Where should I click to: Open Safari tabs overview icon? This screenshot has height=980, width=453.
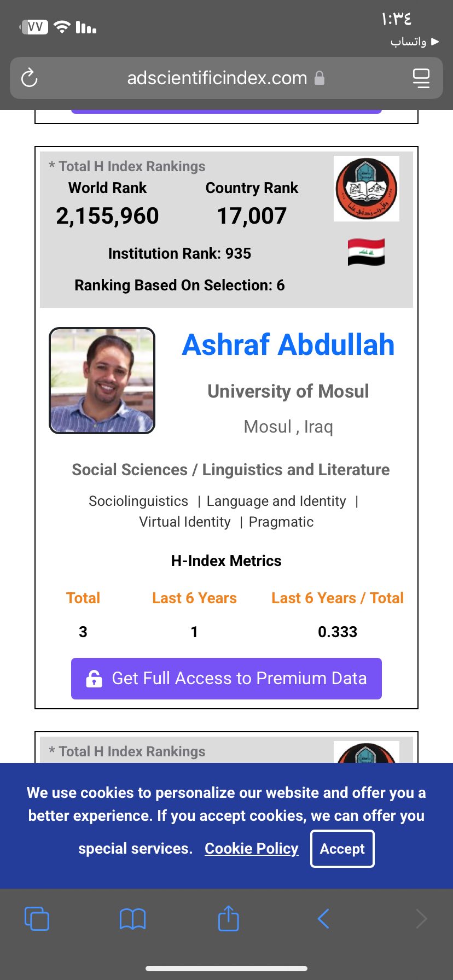point(37,918)
